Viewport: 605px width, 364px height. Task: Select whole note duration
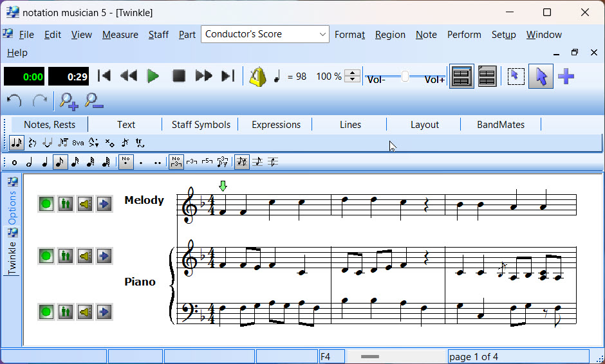click(14, 163)
